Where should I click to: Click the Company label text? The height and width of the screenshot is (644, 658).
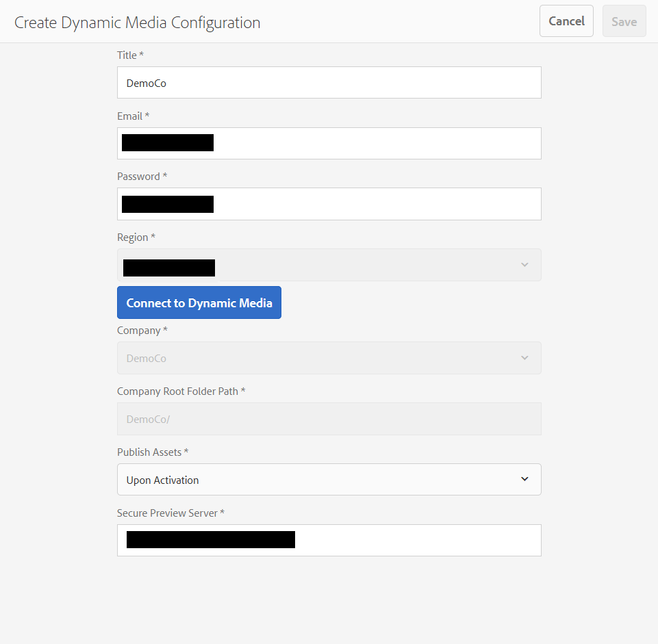point(142,330)
